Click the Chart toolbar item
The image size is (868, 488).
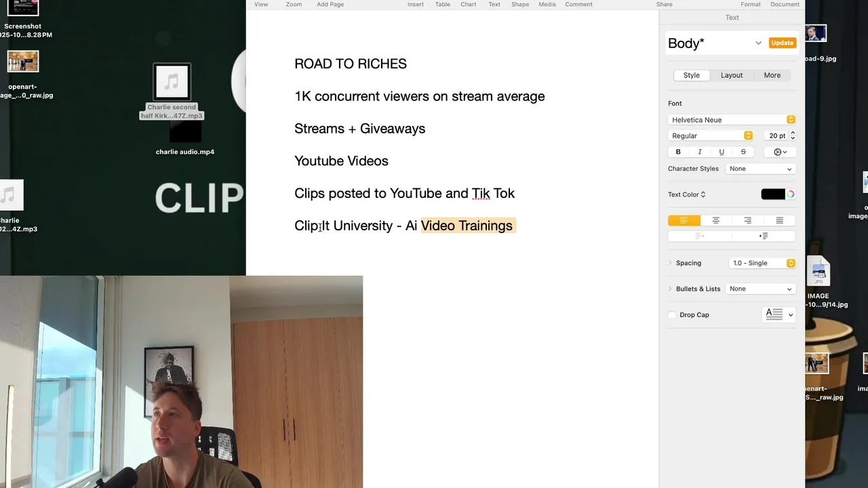[x=469, y=4]
